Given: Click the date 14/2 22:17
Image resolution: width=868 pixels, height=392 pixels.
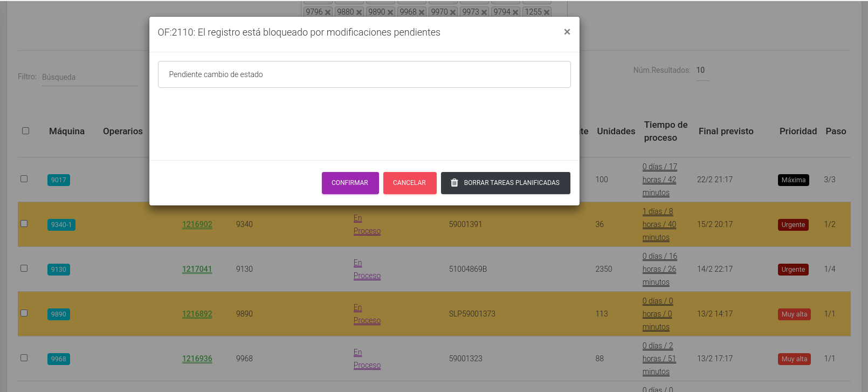Looking at the screenshot, I should (x=715, y=269).
